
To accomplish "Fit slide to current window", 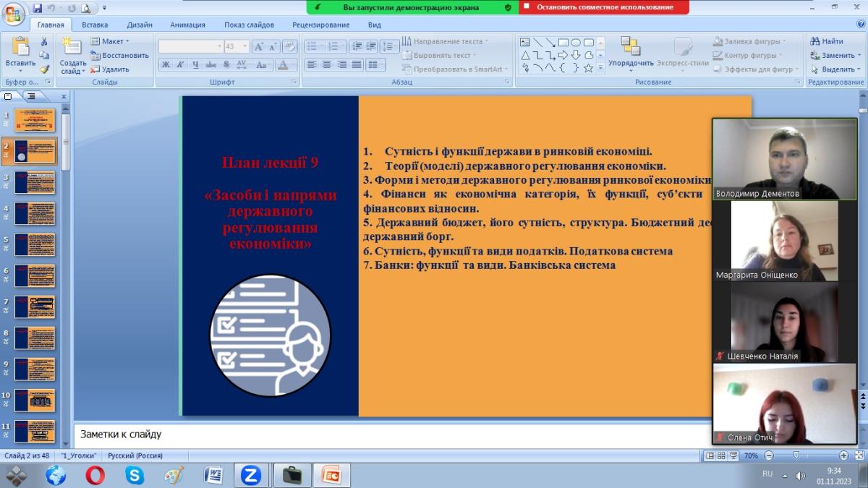I will pos(859,455).
